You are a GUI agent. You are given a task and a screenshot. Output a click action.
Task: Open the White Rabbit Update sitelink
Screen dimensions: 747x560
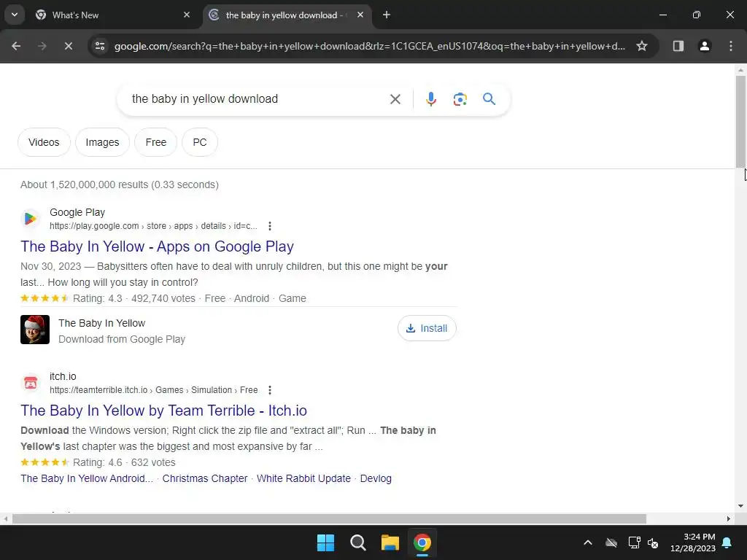303,478
